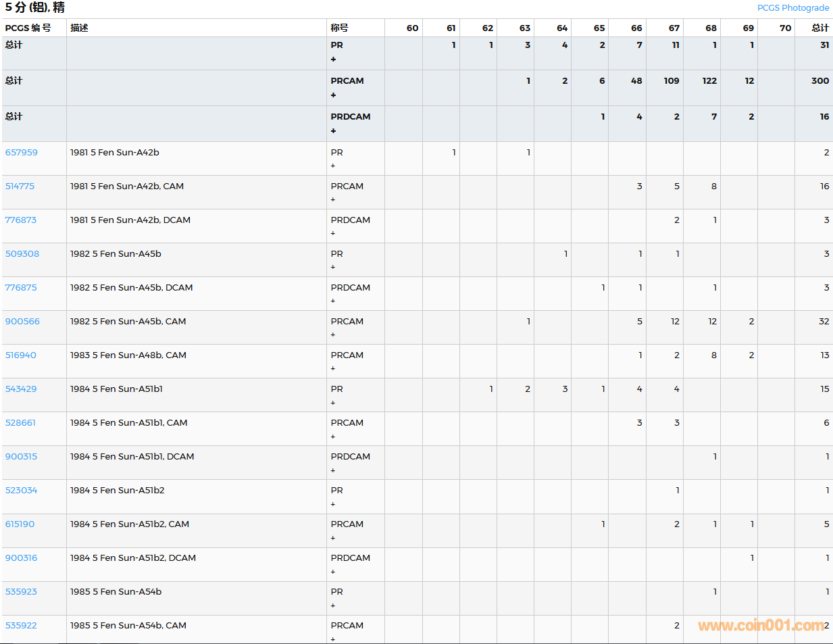This screenshot has height=644, width=833.
Task: Open the PCGS Photograde link
Action: (792, 8)
